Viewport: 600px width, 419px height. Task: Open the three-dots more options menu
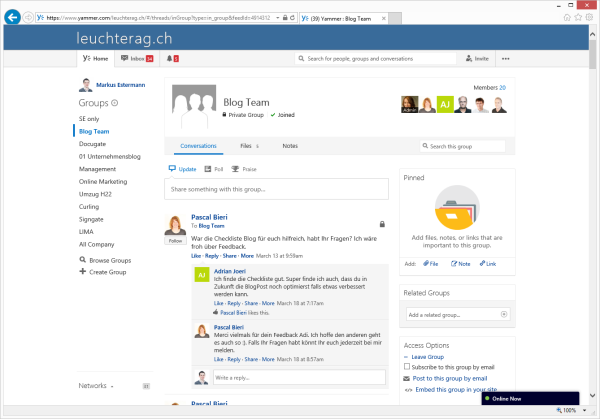(x=505, y=59)
